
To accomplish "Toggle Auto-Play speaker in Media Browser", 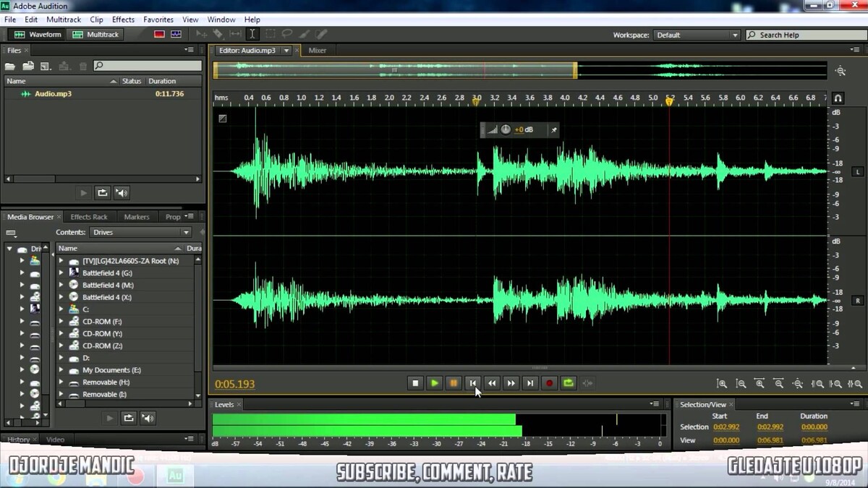I will click(148, 418).
